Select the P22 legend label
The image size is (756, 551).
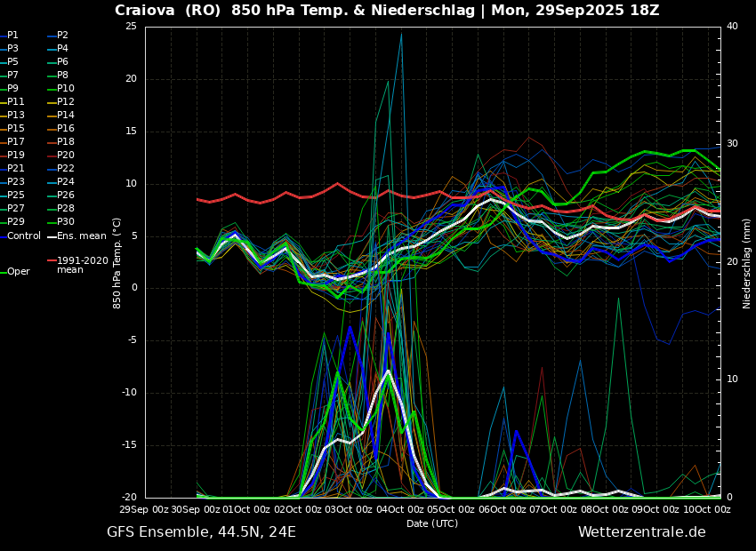(65, 169)
